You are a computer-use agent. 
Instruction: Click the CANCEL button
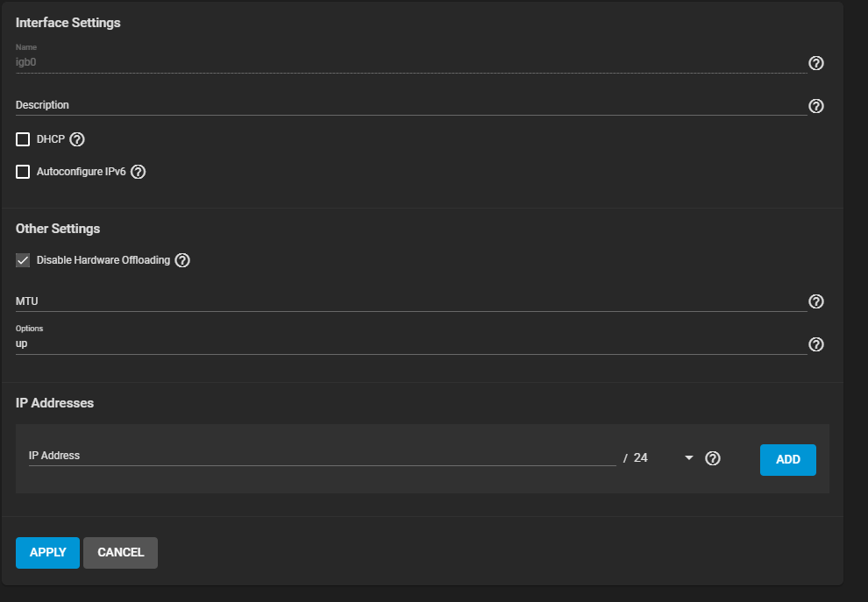tap(120, 552)
